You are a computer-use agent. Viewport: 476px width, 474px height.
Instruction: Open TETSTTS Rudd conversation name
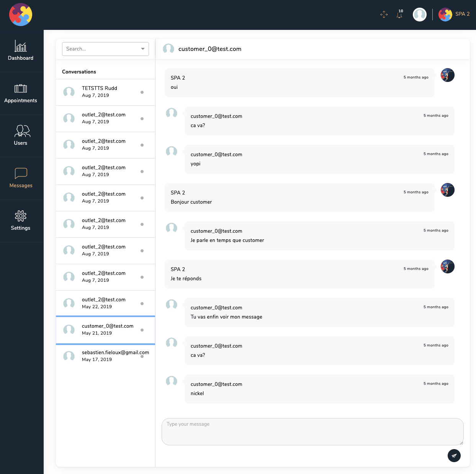pyautogui.click(x=100, y=88)
